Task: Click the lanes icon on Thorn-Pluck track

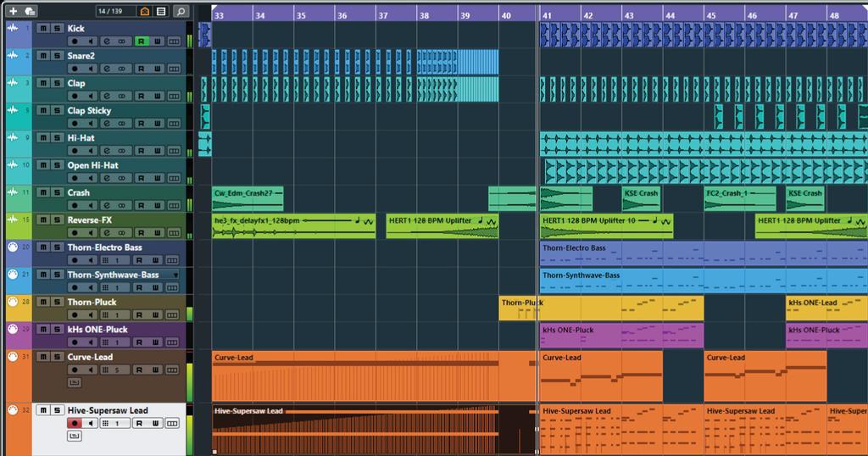Action: point(172,315)
